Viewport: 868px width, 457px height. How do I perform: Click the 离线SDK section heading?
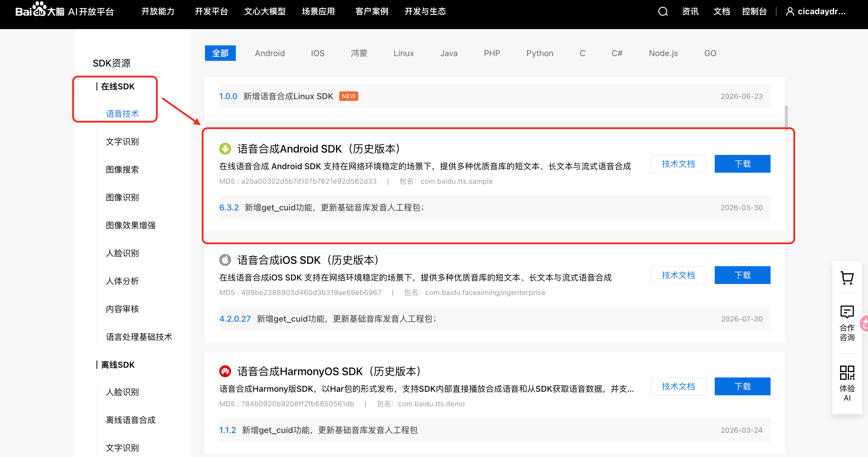coord(118,365)
